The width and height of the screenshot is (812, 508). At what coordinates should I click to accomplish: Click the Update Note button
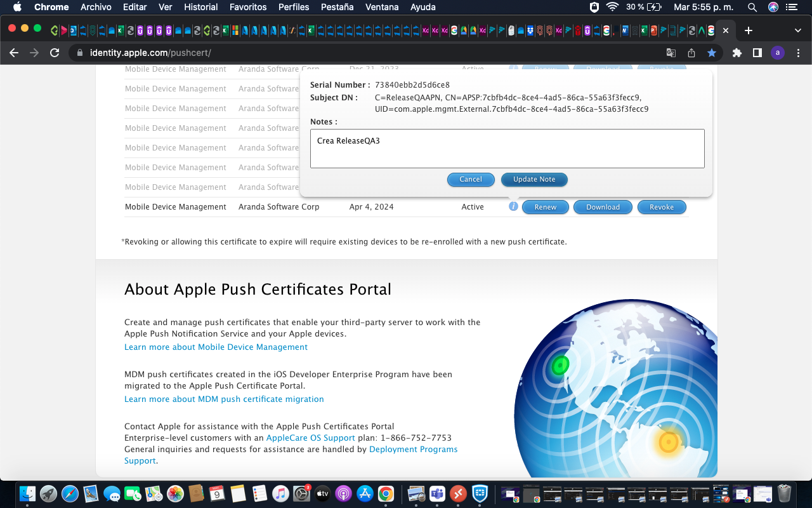534,179
